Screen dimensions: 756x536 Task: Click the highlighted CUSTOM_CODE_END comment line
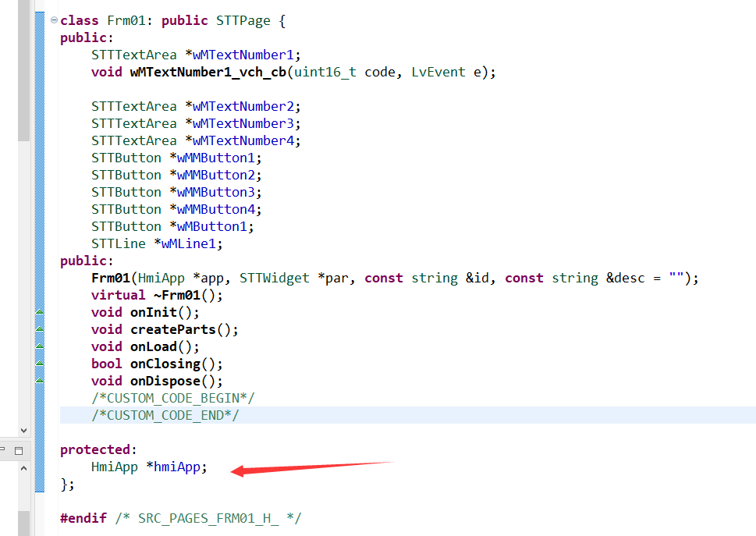(165, 416)
